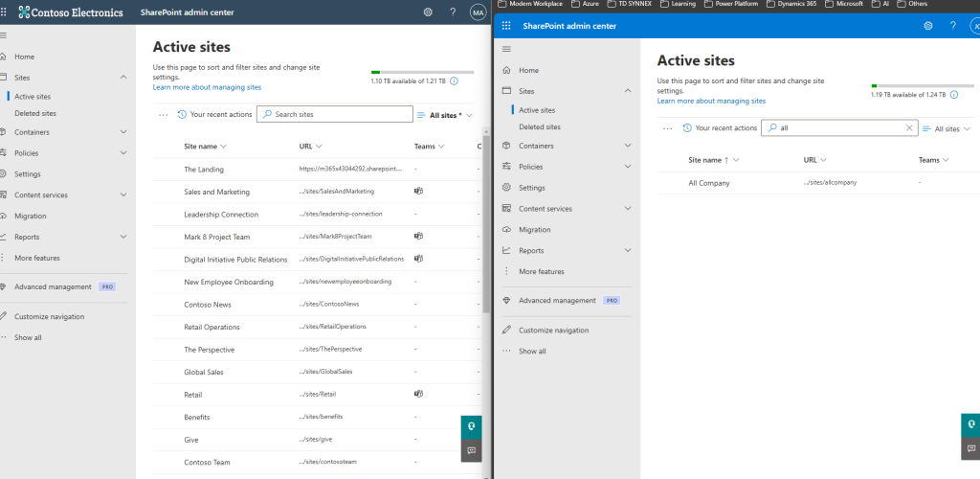Open more actions ellipsis in Contoso window toolbar
The image size is (980, 479).
163,114
